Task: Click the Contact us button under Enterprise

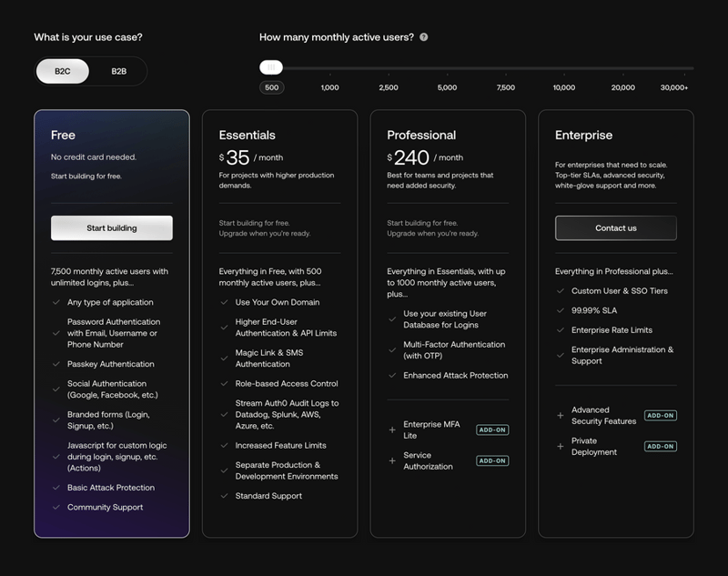Action: click(615, 227)
